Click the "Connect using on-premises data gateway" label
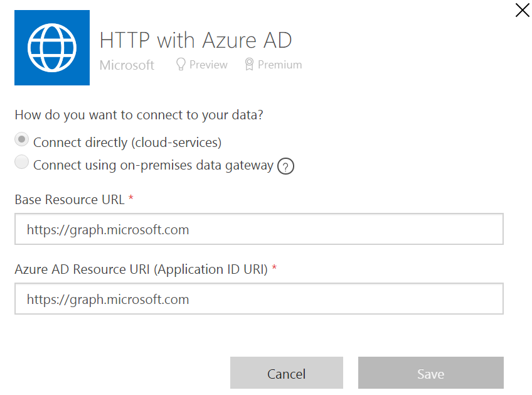Viewport: 532px width, 395px height. 153,165
